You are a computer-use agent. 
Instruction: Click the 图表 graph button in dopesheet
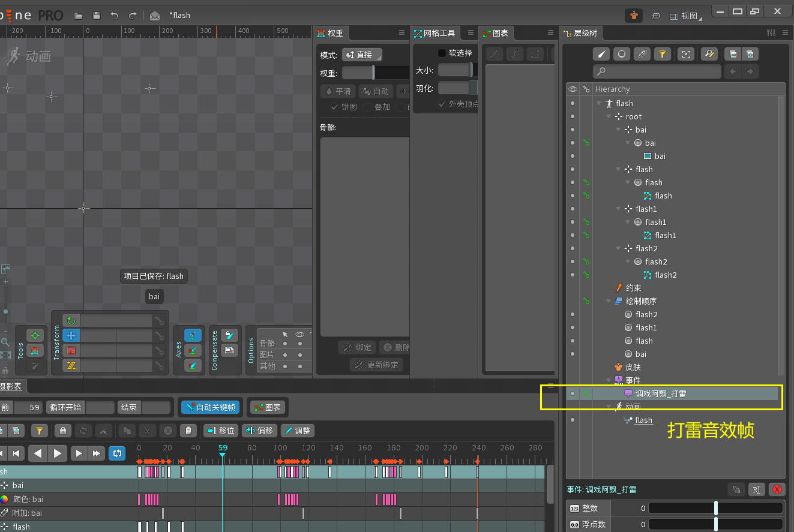point(268,407)
